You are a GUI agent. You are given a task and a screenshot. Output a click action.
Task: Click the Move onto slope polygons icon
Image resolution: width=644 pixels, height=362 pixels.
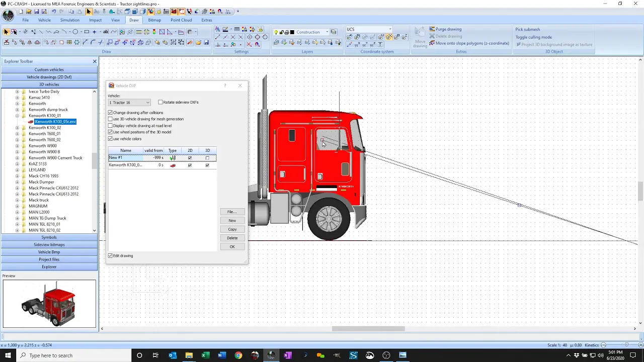[x=432, y=43]
